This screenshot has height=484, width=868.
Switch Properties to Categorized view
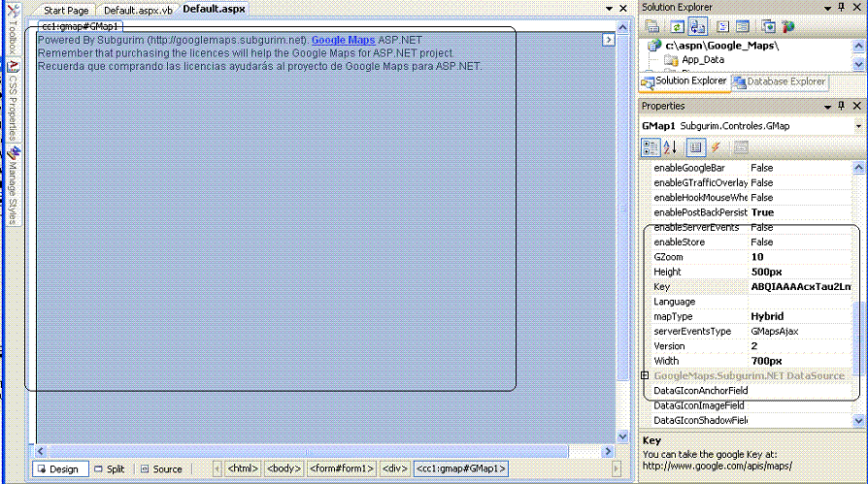tap(651, 147)
